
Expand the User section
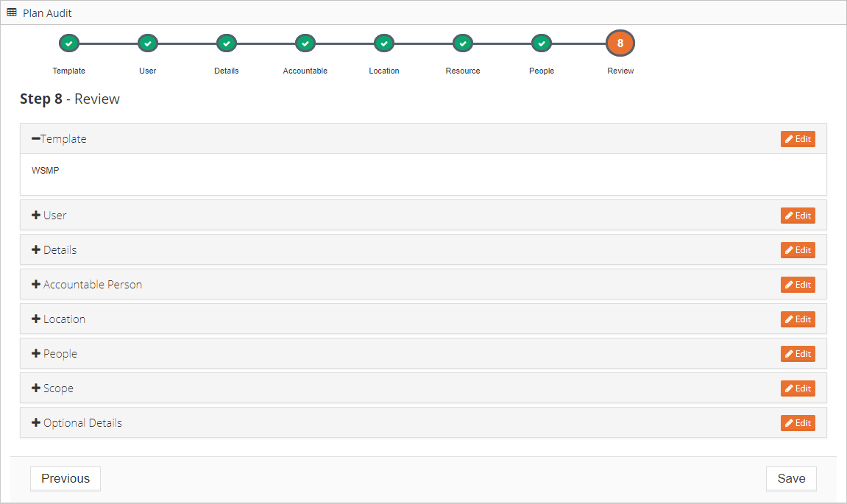(x=49, y=216)
